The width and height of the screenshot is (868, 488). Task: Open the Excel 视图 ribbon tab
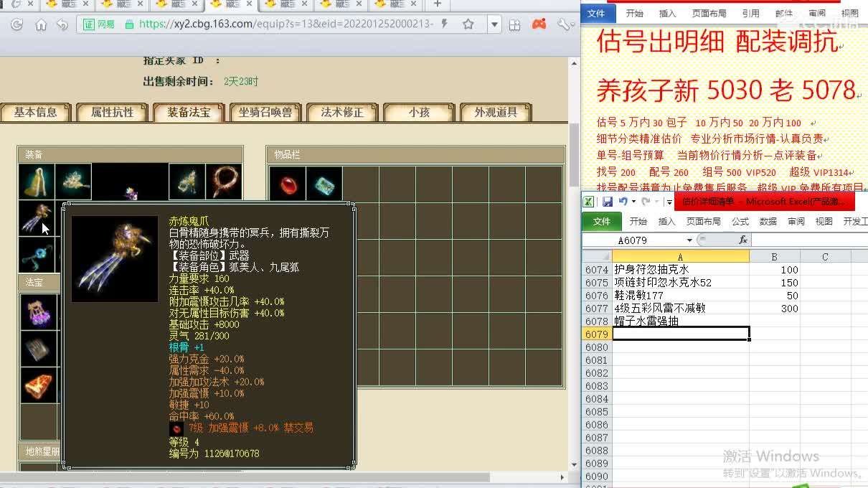click(x=824, y=222)
